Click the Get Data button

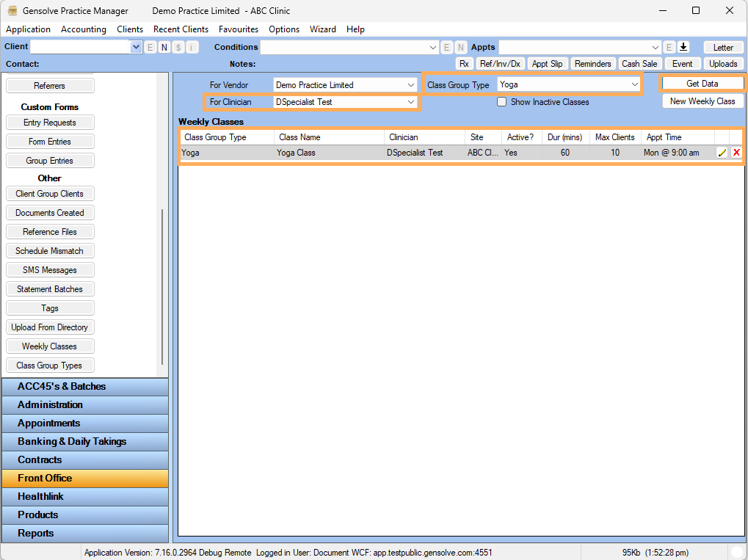tap(702, 84)
